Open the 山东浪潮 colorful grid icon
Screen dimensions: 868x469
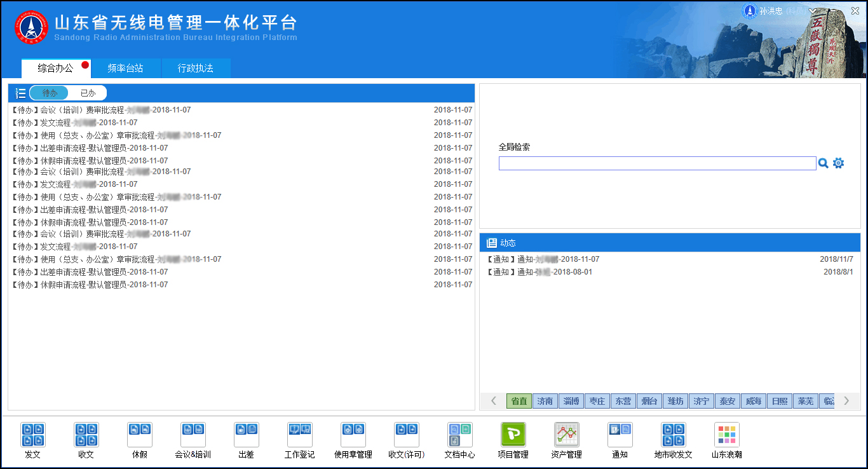[726, 435]
